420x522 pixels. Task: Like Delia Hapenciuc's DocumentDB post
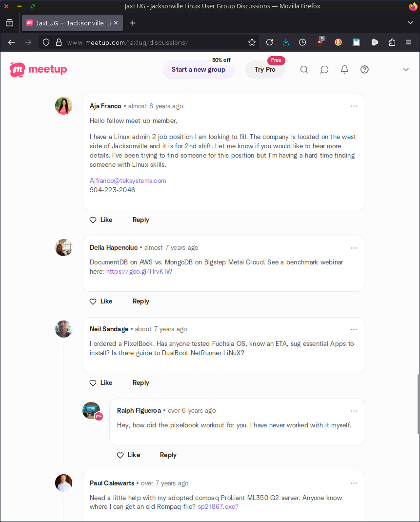coord(101,301)
